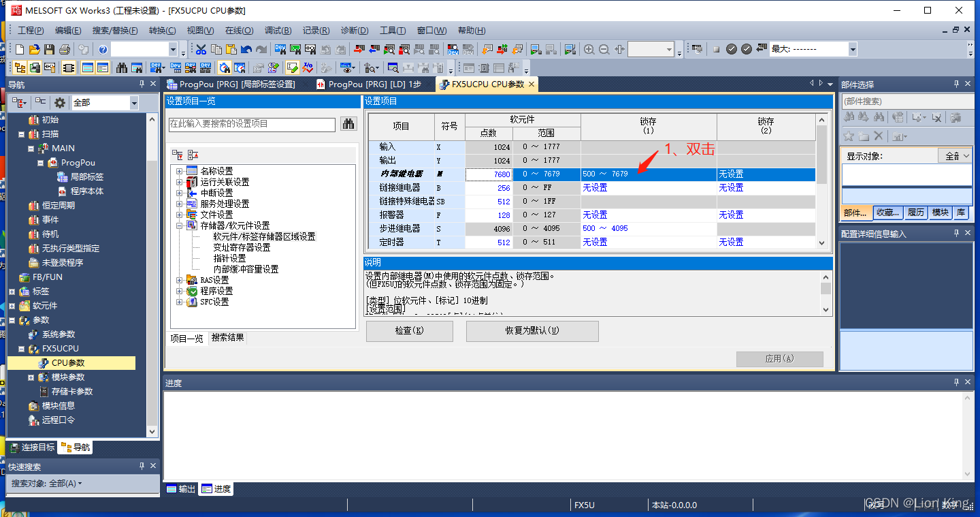This screenshot has width=980, height=517.
Task: Switch to ProgPou [PRG] [LD] 1步 tab
Action: [369, 84]
